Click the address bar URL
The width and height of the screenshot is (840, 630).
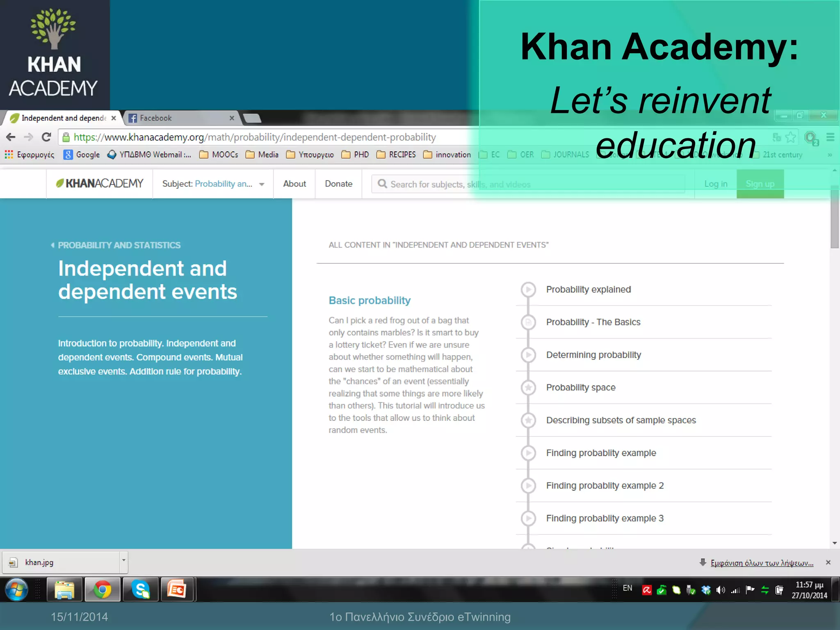click(x=255, y=137)
